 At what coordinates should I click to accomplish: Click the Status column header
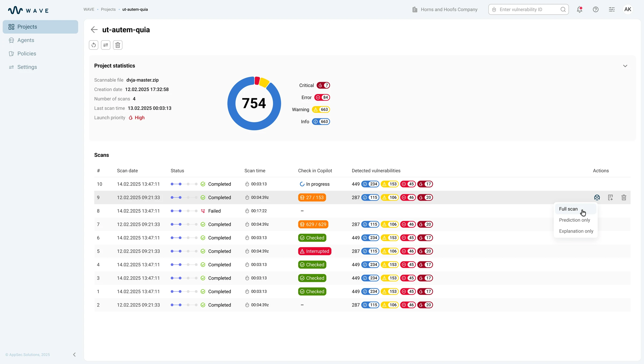pos(177,171)
